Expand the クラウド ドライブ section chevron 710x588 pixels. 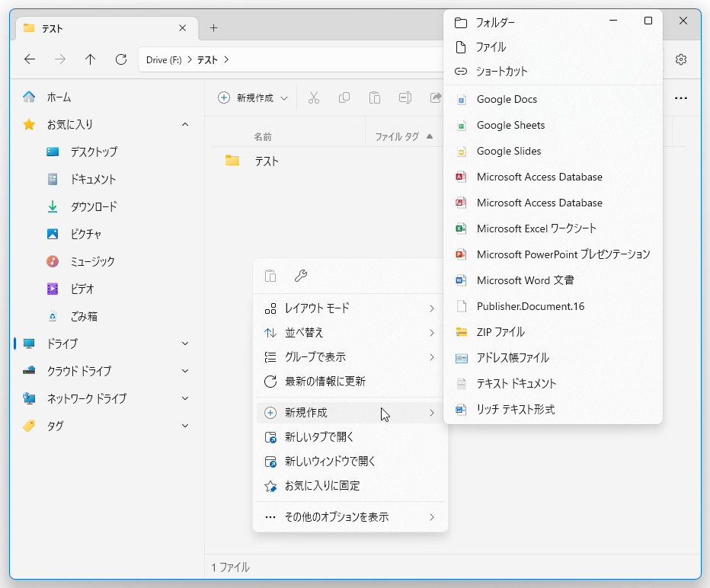pos(185,371)
